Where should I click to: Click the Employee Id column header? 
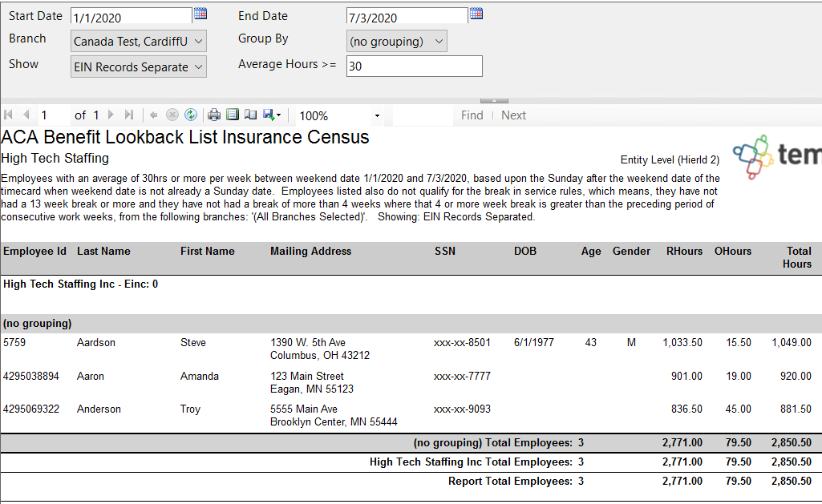coord(34,251)
